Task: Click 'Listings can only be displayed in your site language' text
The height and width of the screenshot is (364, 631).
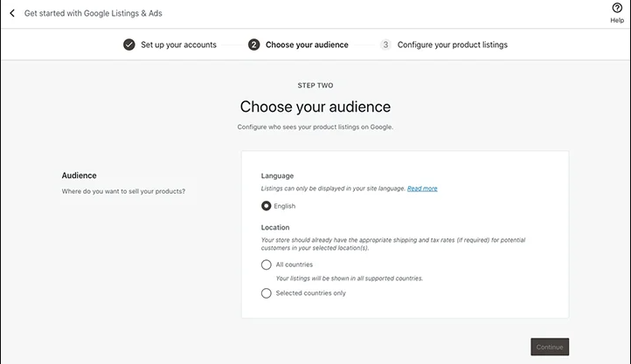Action: coord(333,189)
